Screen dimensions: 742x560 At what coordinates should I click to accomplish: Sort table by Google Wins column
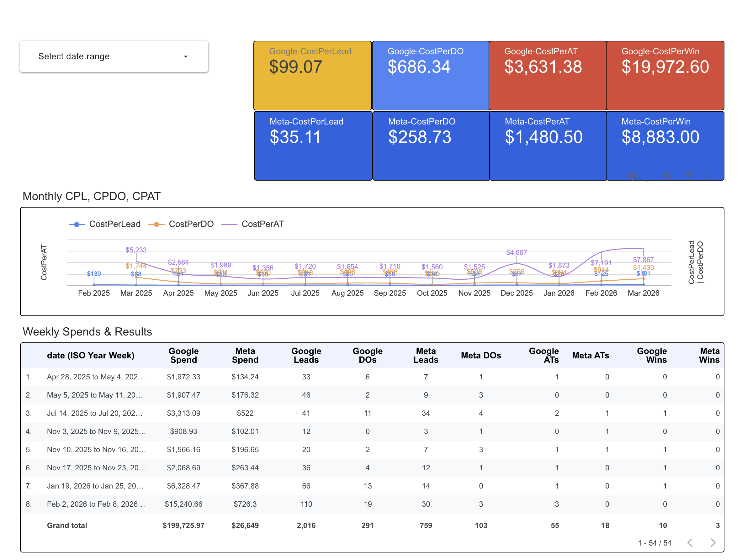(x=651, y=356)
